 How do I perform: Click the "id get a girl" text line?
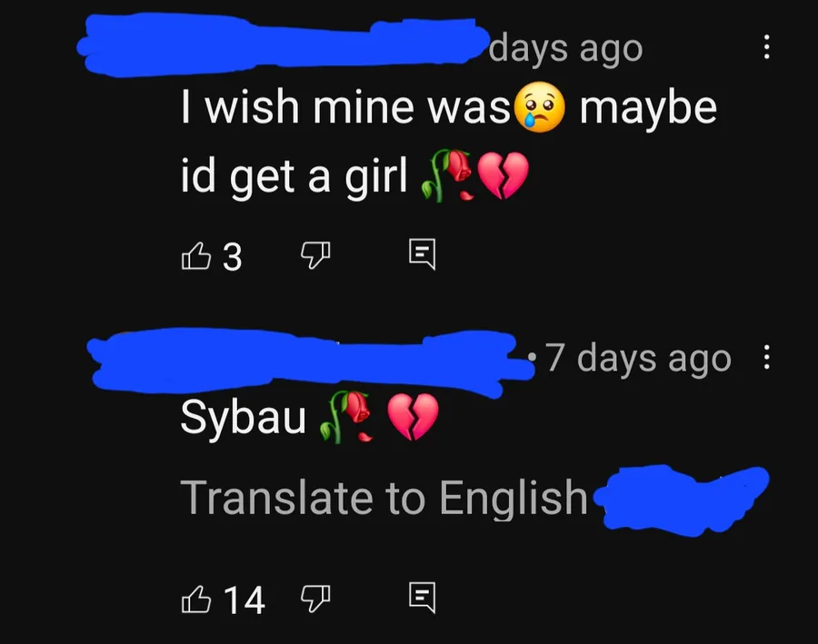[294, 177]
